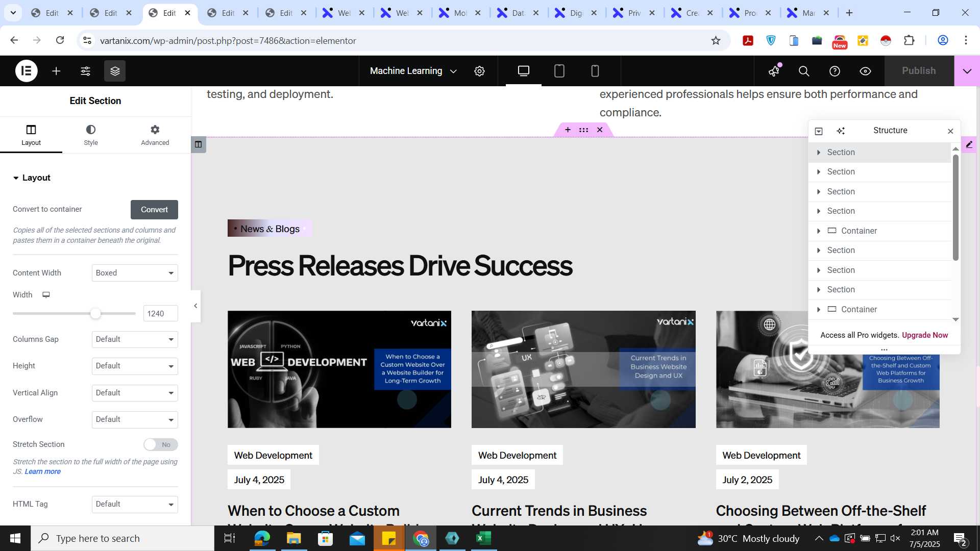Open the What's New rocket icon
This screenshot has width=980, height=551.
pyautogui.click(x=774, y=71)
